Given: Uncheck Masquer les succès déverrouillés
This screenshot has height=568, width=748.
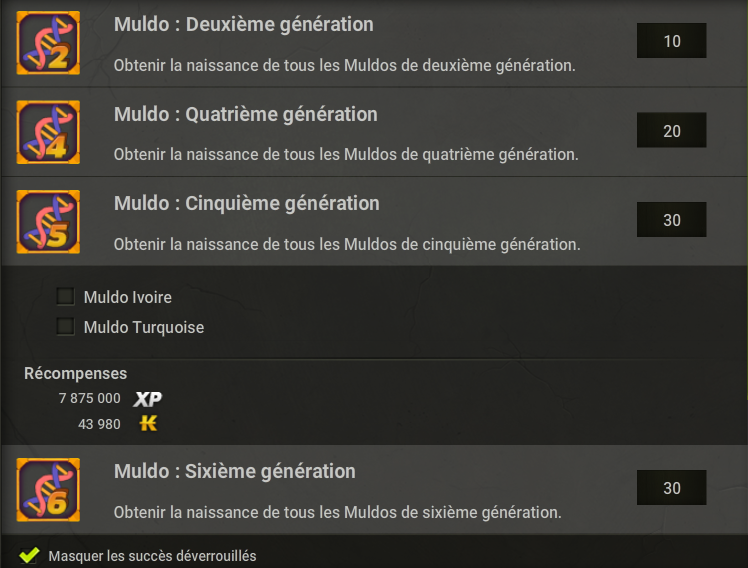Looking at the screenshot, I should 29,555.
